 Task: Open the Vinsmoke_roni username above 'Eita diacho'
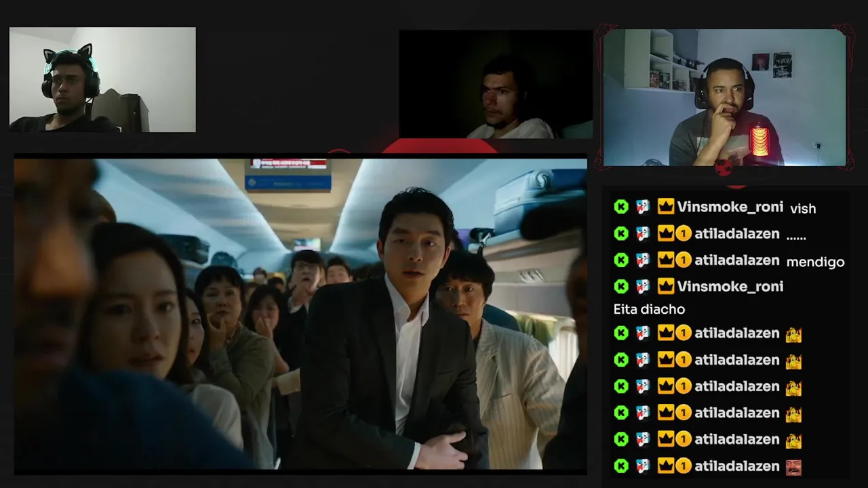pos(730,287)
